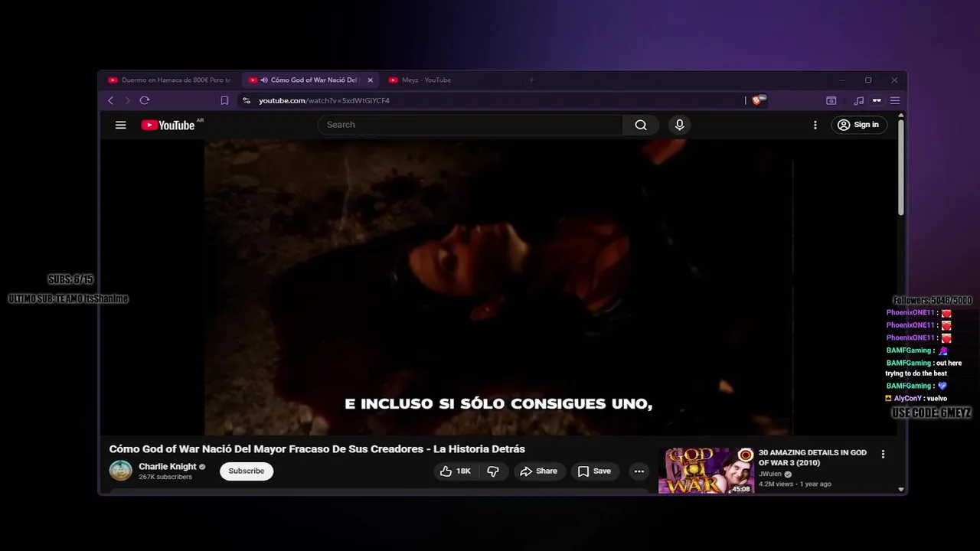Dislike the video with thumbs-down button
980x551 pixels.
tap(493, 471)
